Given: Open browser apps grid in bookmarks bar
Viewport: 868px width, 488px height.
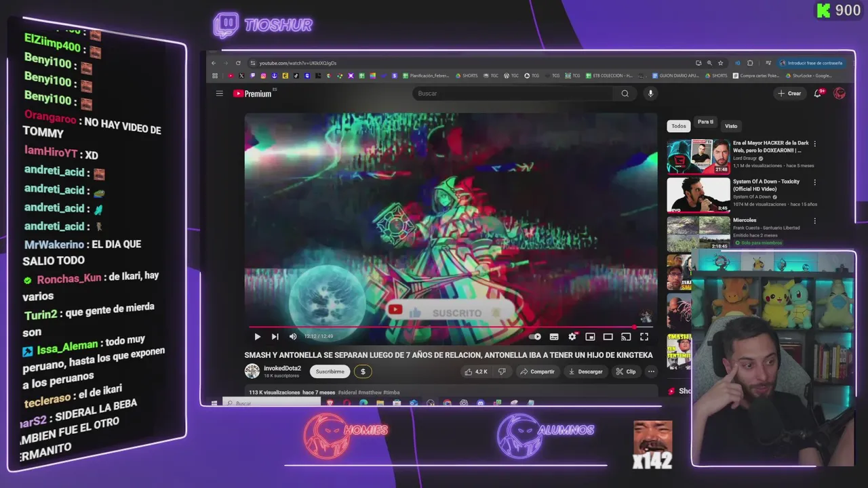Looking at the screenshot, I should point(215,76).
